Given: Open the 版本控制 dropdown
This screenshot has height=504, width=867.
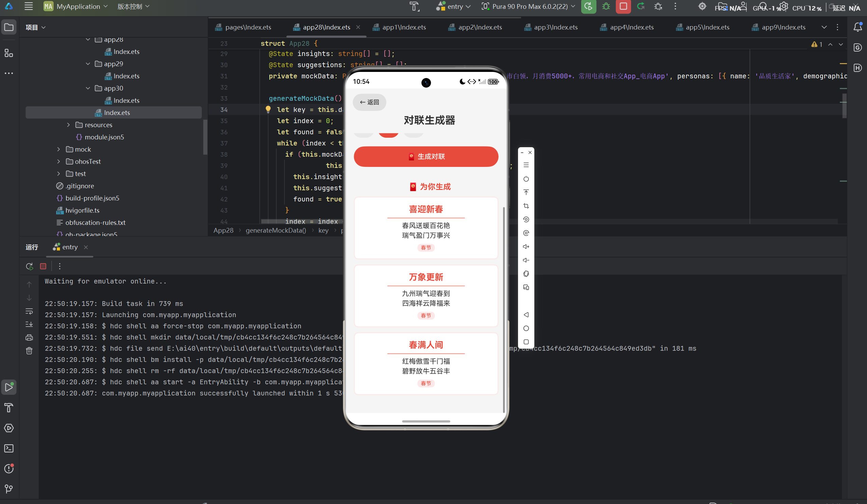Looking at the screenshot, I should point(133,6).
